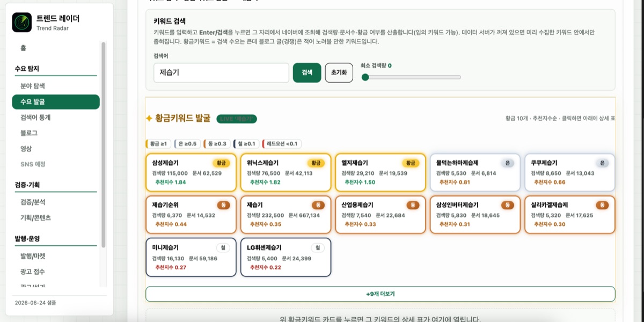Image resolution: width=644 pixels, height=322 pixels.
Task: Open the 산업용제습기 keyword card
Action: tap(380, 215)
